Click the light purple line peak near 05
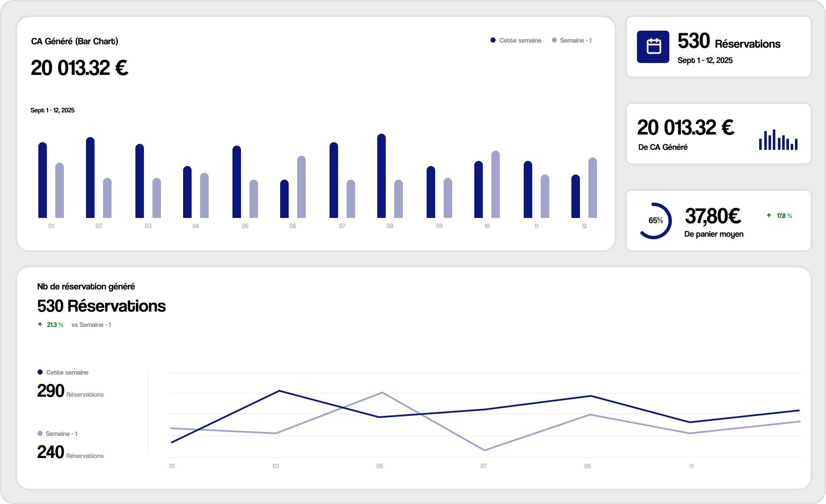The height and width of the screenshot is (504, 826). tap(382, 392)
